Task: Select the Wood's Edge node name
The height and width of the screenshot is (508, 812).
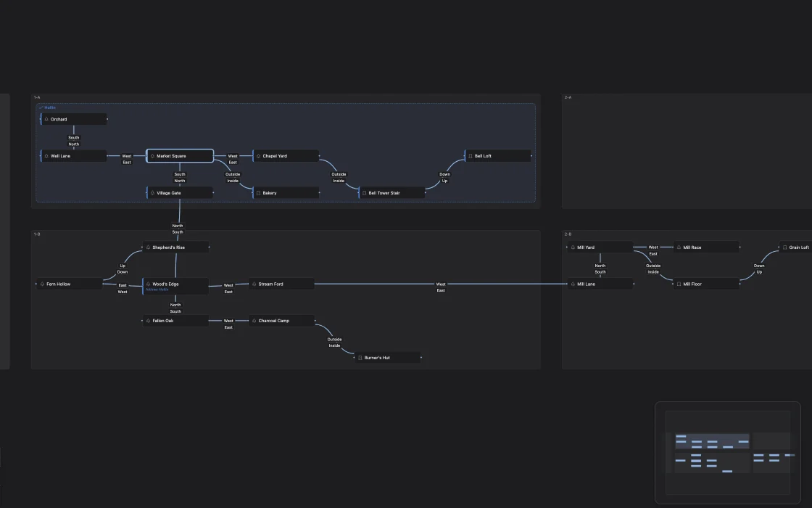Action: click(x=166, y=284)
